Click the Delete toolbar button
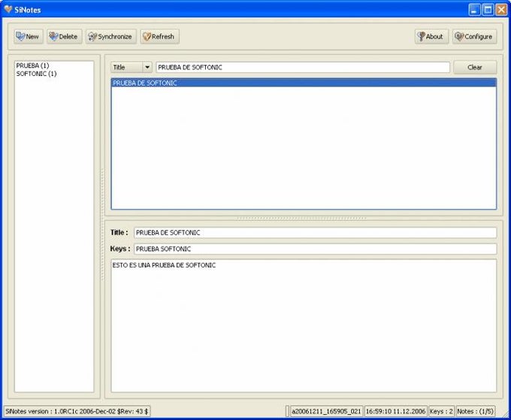Screen dimensions: 511x420 (64, 37)
